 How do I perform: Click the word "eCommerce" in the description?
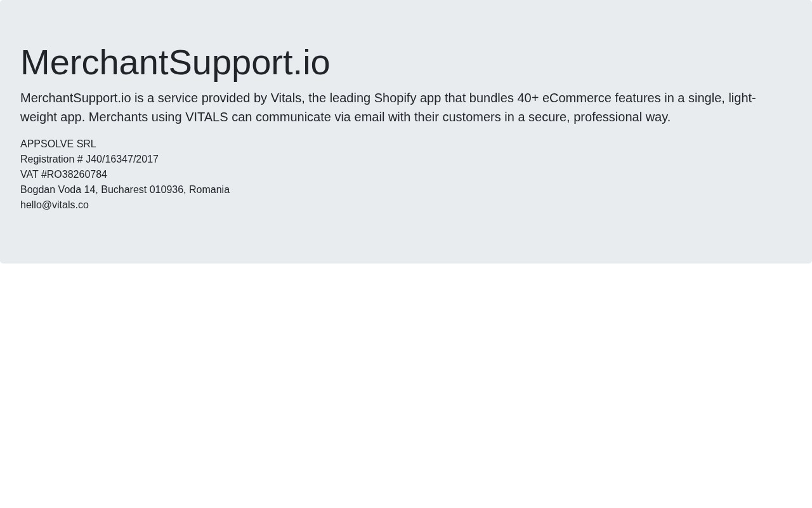577,98
